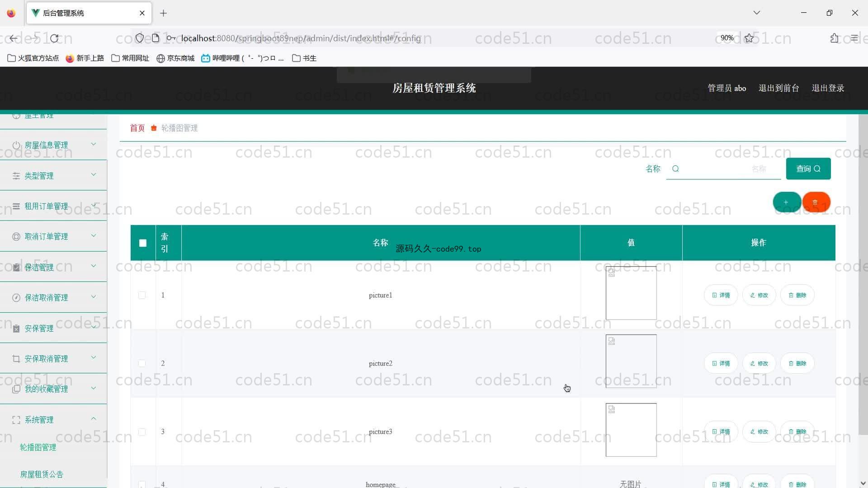This screenshot has width=868, height=488.
Task: Click the browser address bar URL
Action: [301, 38]
